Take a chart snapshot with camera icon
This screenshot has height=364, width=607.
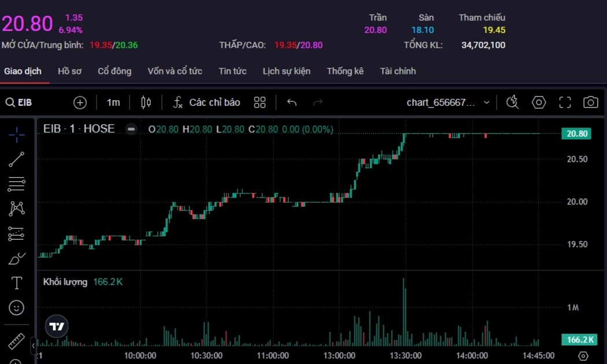[590, 102]
